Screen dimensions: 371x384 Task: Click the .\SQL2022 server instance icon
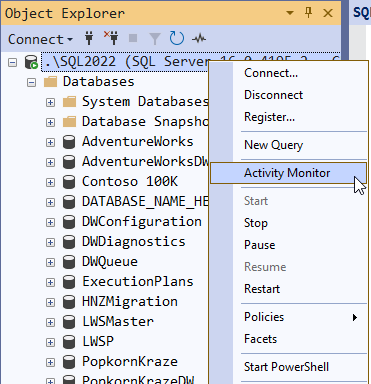coord(31,62)
